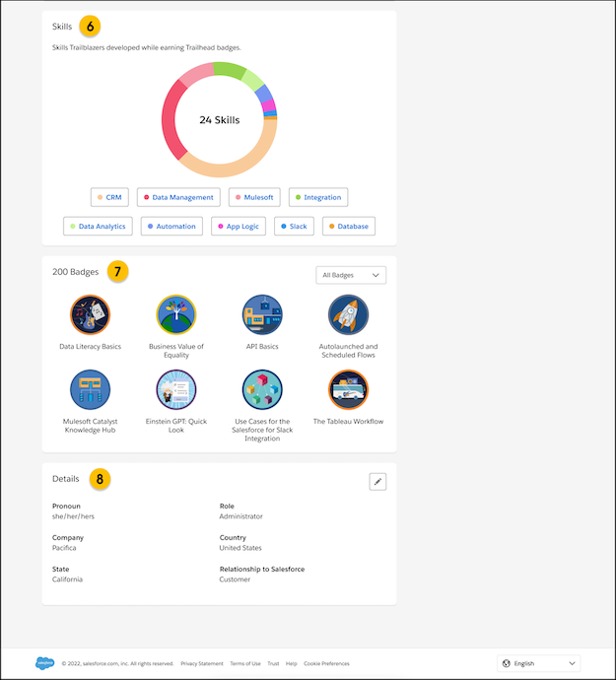Click the 'Data Literacy Basics' badge title
Viewport: 616px width, 680px height.
pos(91,346)
